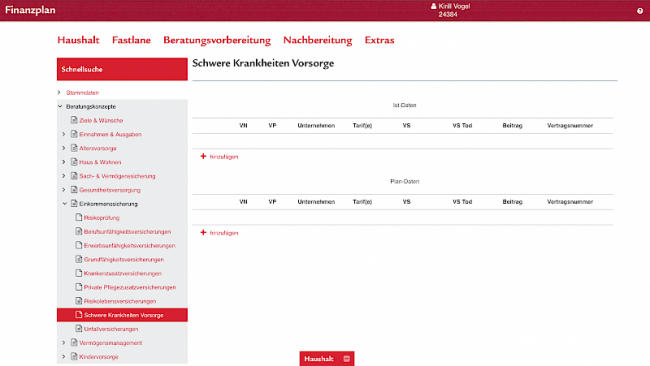The image size is (650, 366).
Task: Open Risikoprüfung page
Action: coord(102,218)
